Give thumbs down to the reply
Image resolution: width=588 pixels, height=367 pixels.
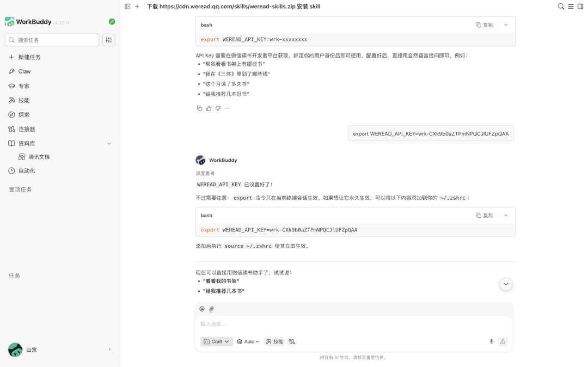pyautogui.click(x=218, y=108)
